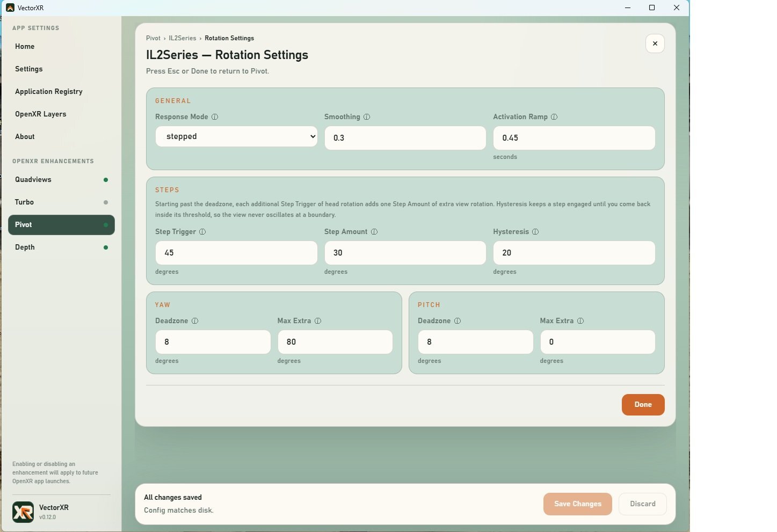Screen dimensions: 777x532
Task: Click the Activation Ramp input field
Action: (x=574, y=138)
